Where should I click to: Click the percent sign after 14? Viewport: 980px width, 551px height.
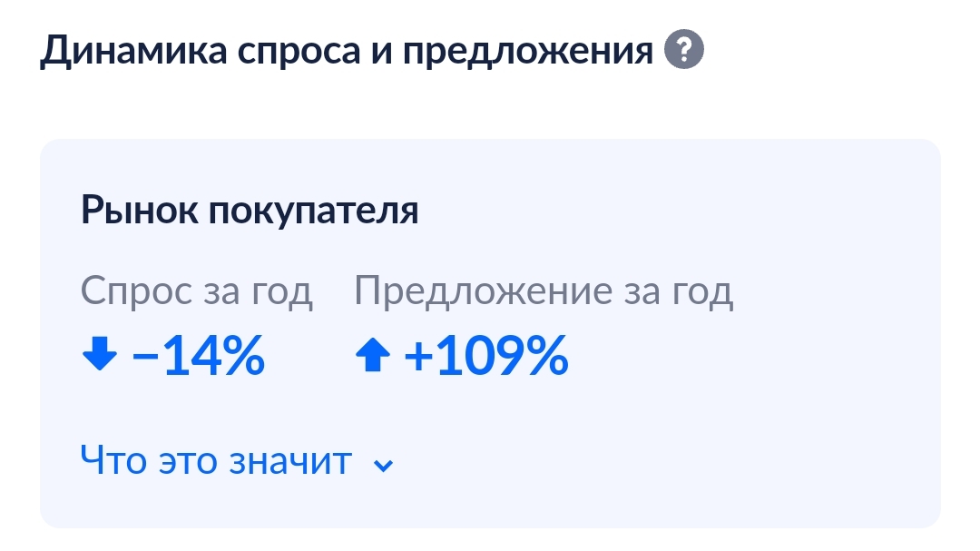tap(244, 355)
